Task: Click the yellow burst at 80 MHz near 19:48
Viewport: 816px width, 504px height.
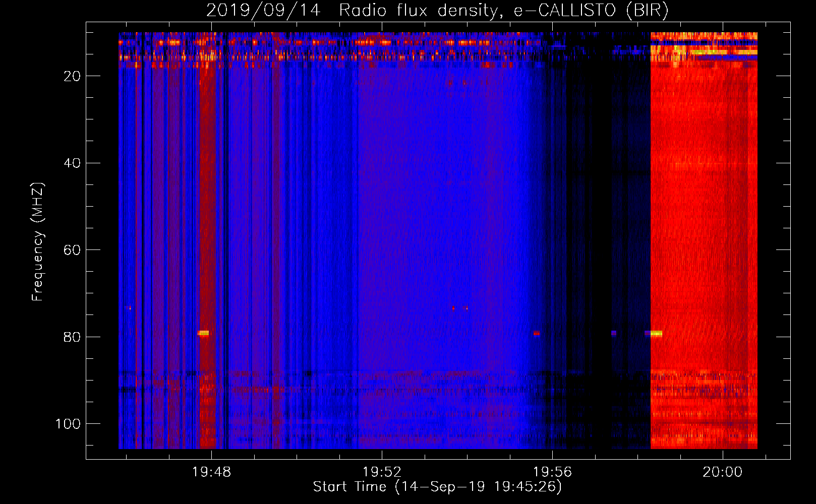Action: (x=203, y=333)
